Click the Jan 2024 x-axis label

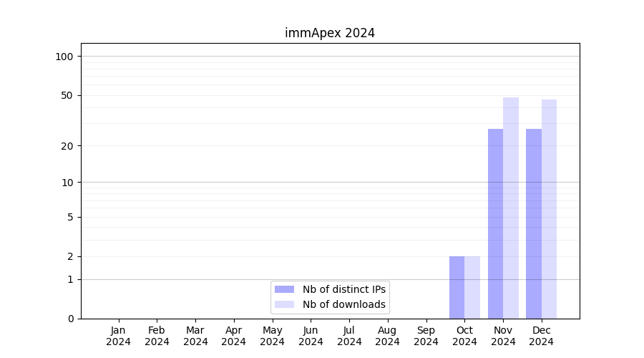click(x=119, y=336)
